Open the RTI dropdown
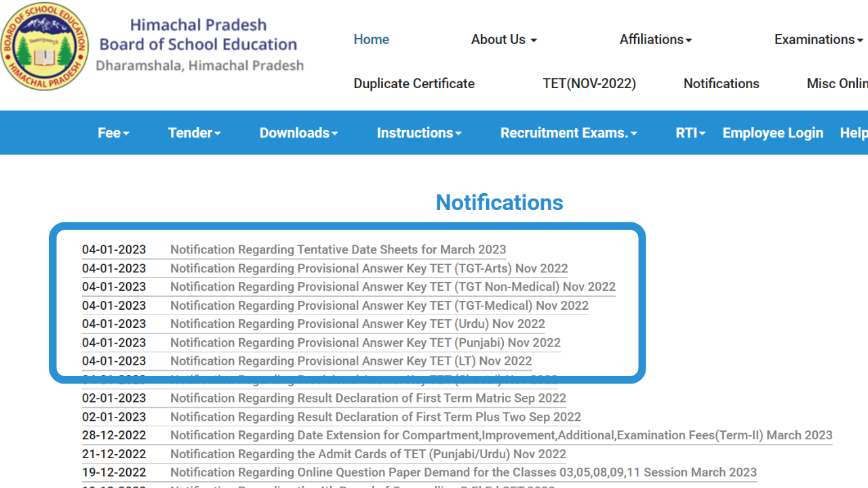Screen dimensions: 868x488 tap(690, 133)
